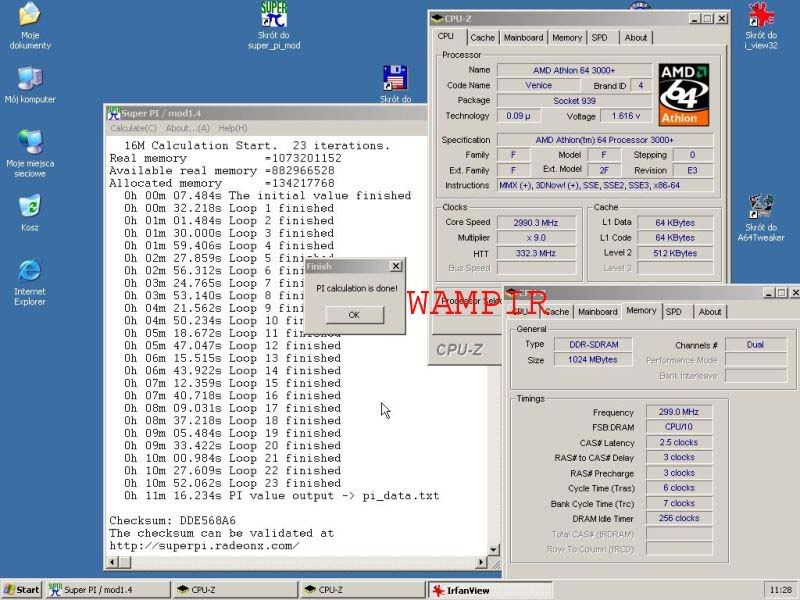Click Voltage 1.616 v value
800x600 pixels.
click(x=626, y=116)
